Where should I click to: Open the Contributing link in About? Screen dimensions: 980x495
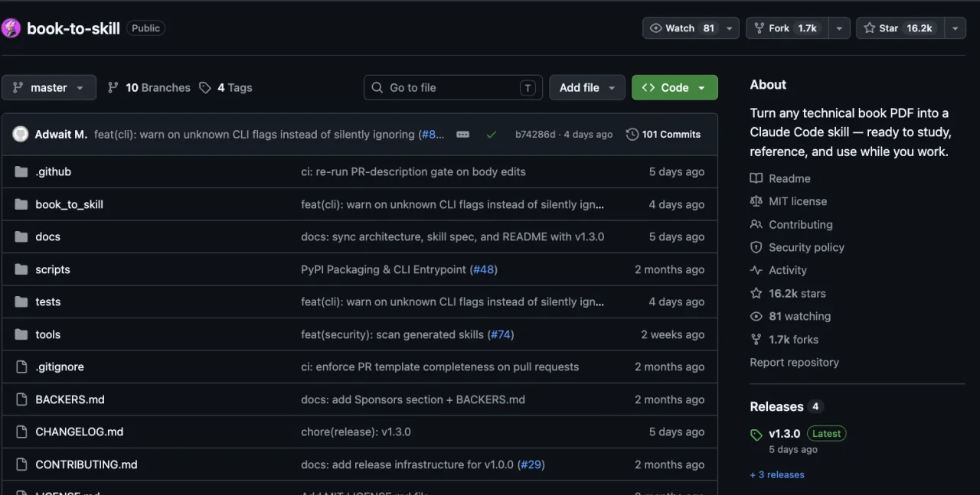(x=801, y=224)
